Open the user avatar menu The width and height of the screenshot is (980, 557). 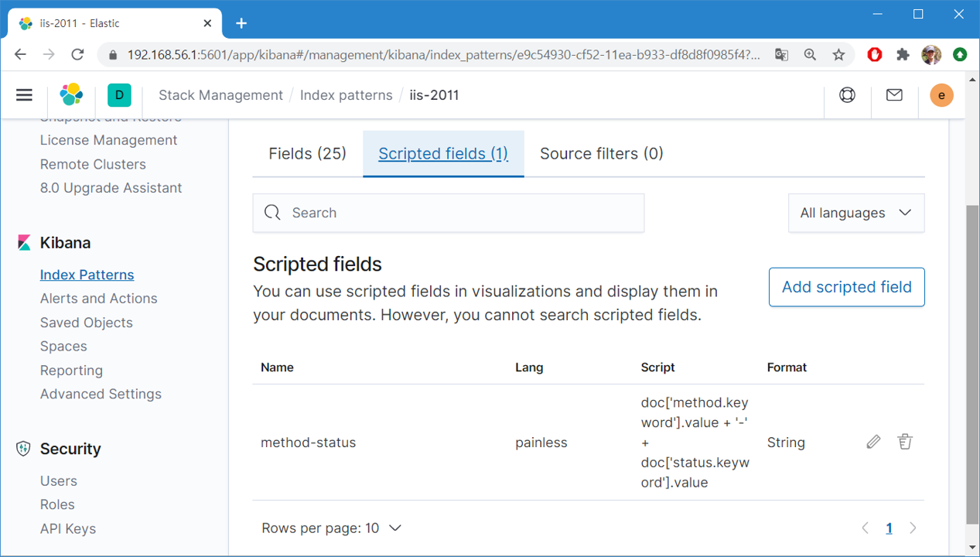[x=941, y=95]
